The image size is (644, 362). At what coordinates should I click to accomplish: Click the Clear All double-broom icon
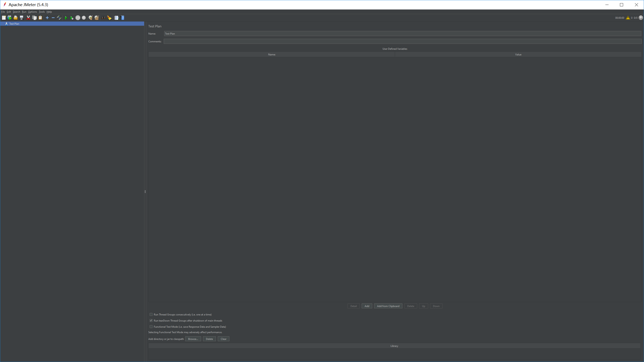[96, 18]
